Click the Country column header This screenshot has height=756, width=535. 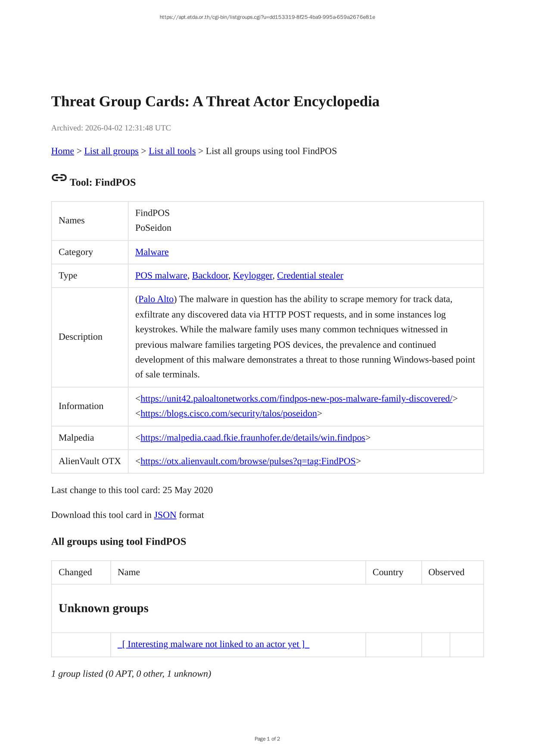[388, 573]
